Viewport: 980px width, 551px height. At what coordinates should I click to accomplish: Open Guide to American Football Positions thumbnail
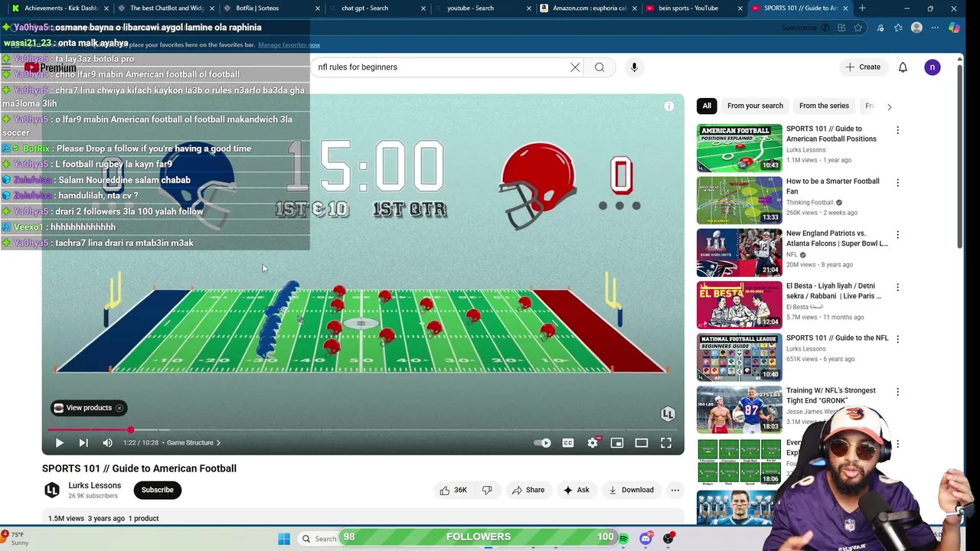click(740, 148)
